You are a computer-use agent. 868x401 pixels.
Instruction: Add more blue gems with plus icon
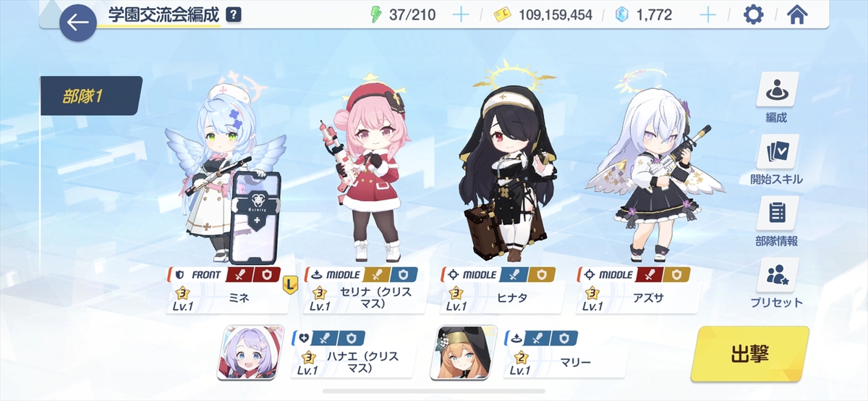pos(707,14)
